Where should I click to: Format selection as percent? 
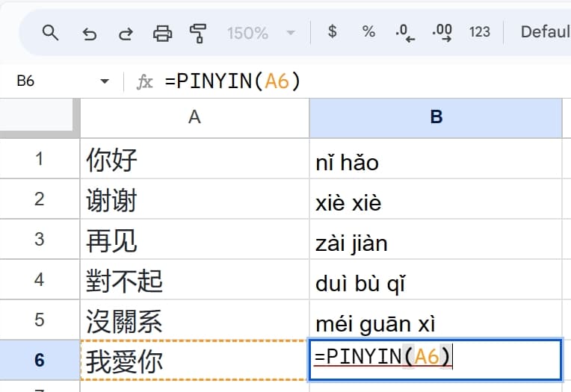[x=368, y=31]
